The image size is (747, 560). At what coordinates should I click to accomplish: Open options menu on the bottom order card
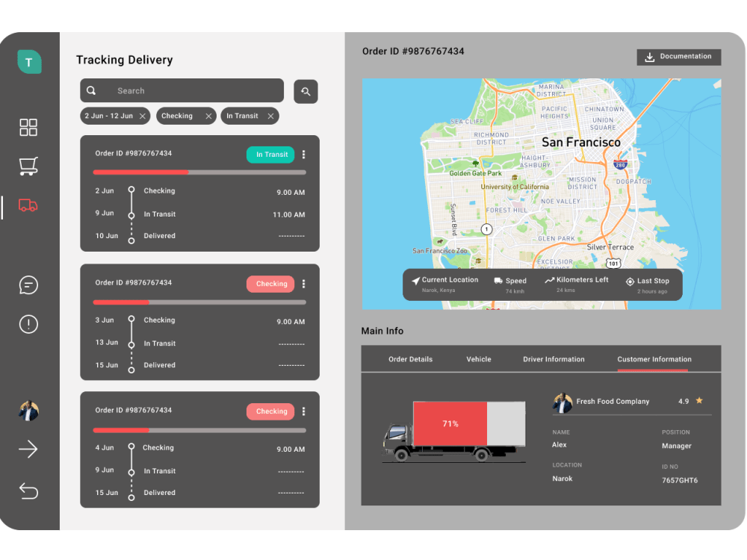(x=304, y=410)
